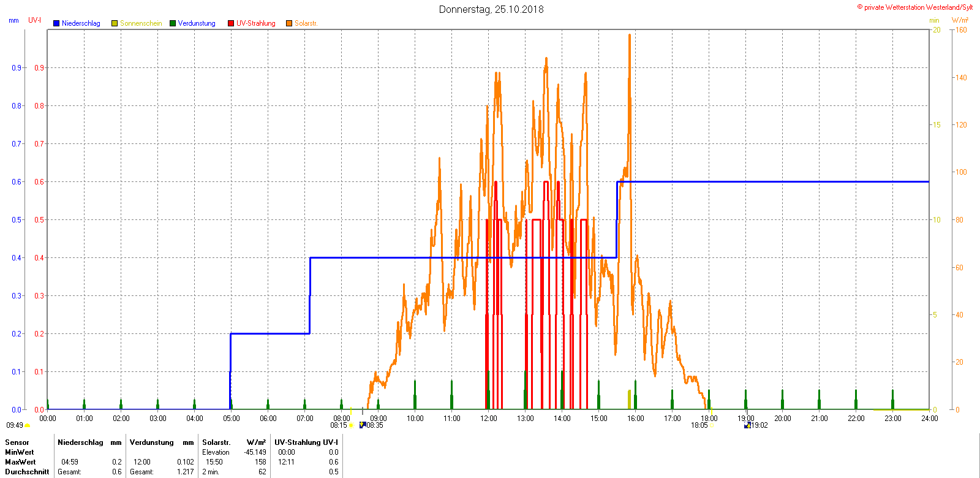Select the Verdunstung legend label

click(x=197, y=23)
